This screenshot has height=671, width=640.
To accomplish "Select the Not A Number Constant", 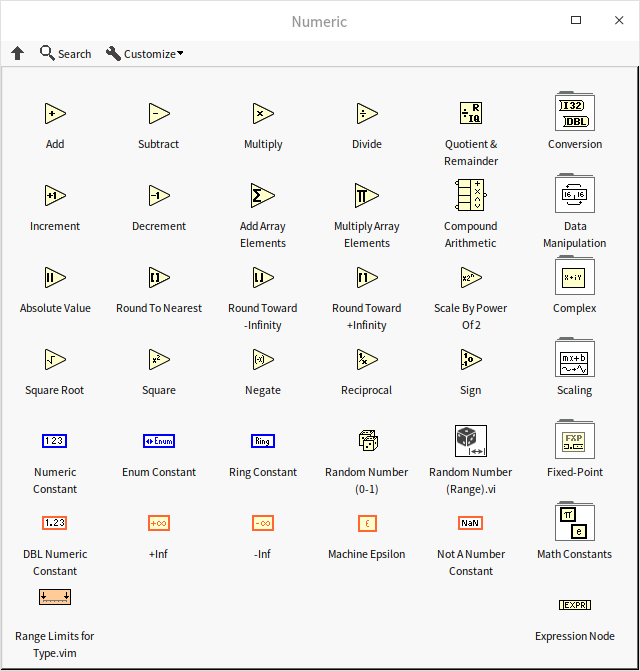I will click(471, 523).
